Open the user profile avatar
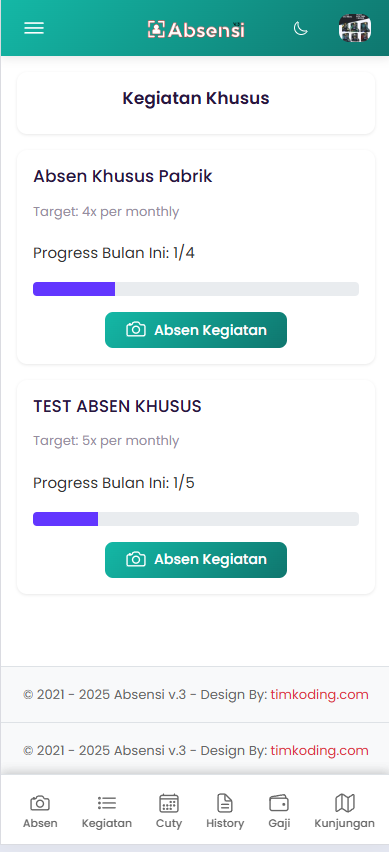 (x=355, y=28)
